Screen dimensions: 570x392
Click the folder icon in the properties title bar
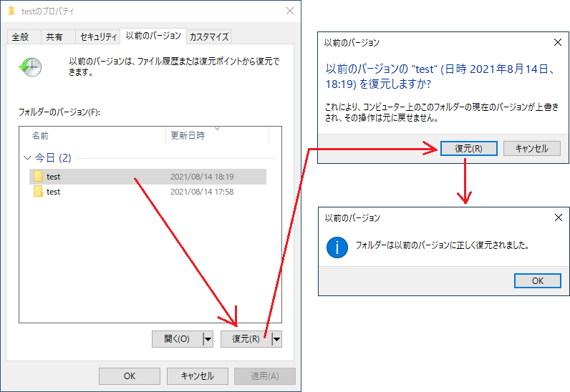pyautogui.click(x=11, y=11)
